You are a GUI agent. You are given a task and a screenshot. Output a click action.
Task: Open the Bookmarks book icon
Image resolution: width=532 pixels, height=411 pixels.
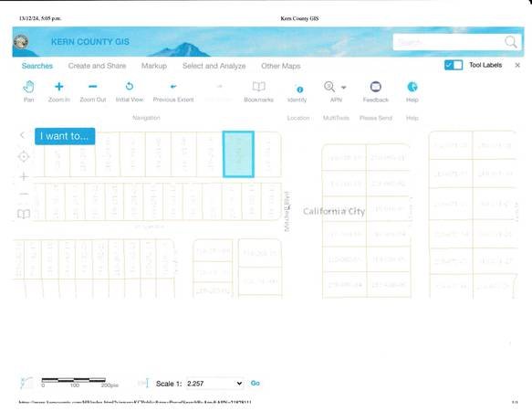click(258, 87)
